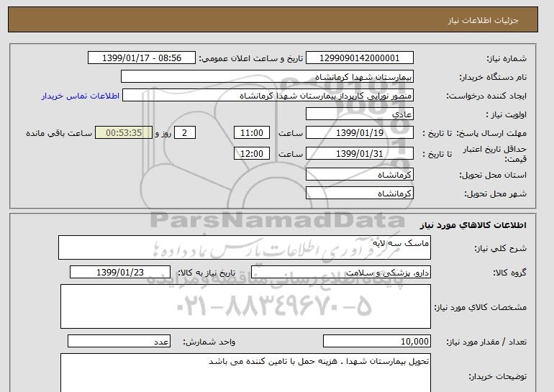554x392 pixels.
Task: Click the واحد شمارش label
Action: (209, 342)
